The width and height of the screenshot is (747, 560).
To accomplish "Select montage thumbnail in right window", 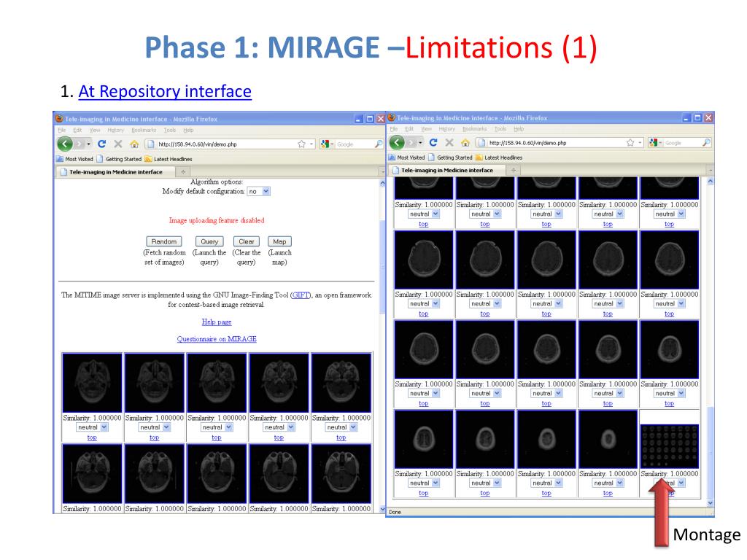I will (670, 446).
